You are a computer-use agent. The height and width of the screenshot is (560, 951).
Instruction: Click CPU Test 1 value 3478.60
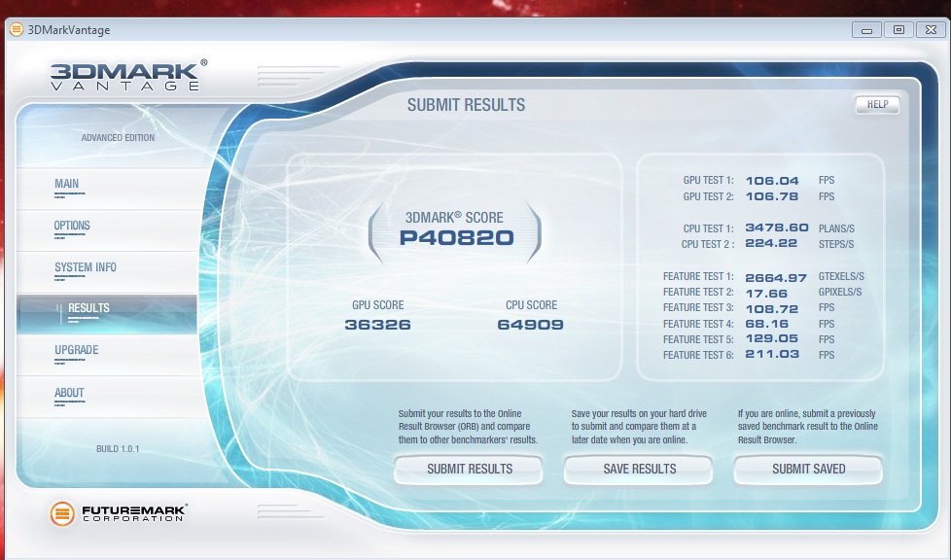point(777,227)
